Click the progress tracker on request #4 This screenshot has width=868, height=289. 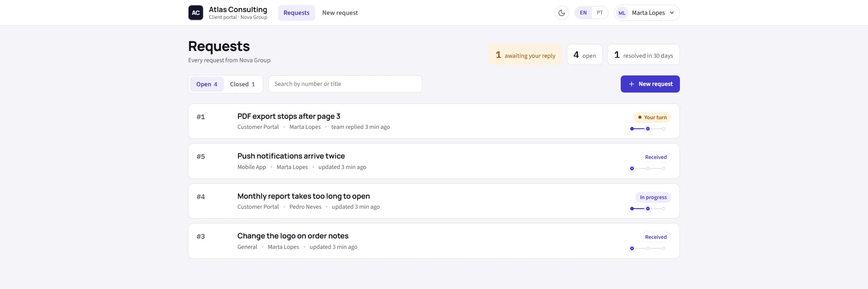pos(648,209)
